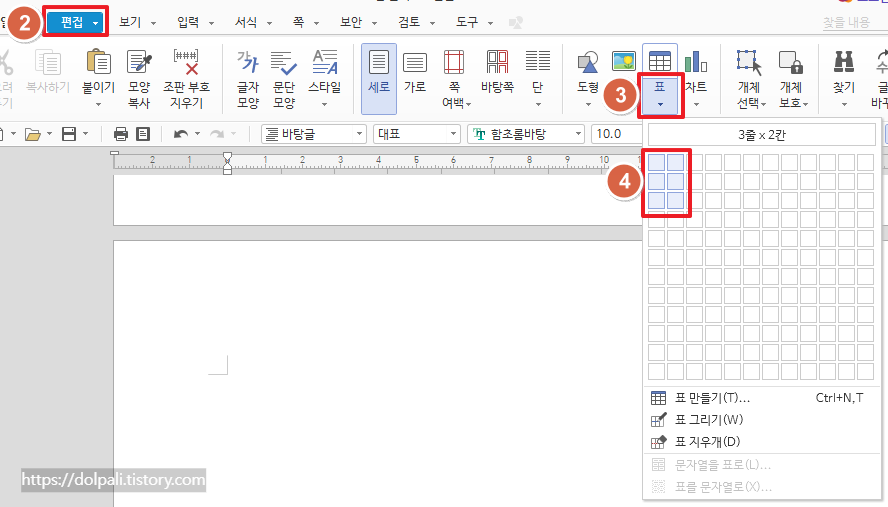
Task: Select the 3줄 x 2칸 grid cell
Action: point(676,201)
